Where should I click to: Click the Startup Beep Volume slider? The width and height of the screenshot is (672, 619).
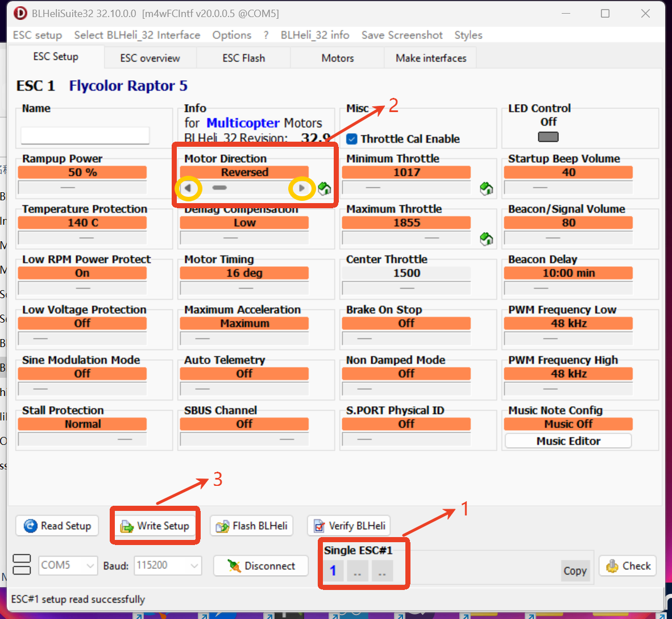tap(569, 187)
